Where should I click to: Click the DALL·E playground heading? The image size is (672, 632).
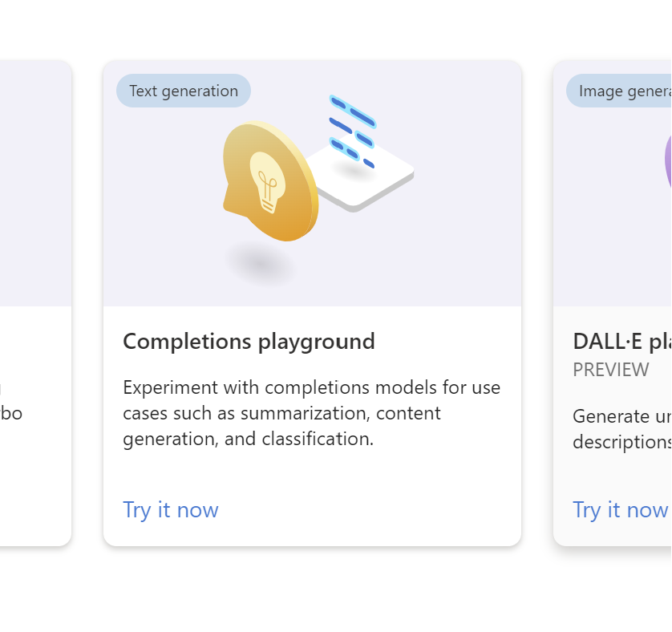tap(622, 342)
